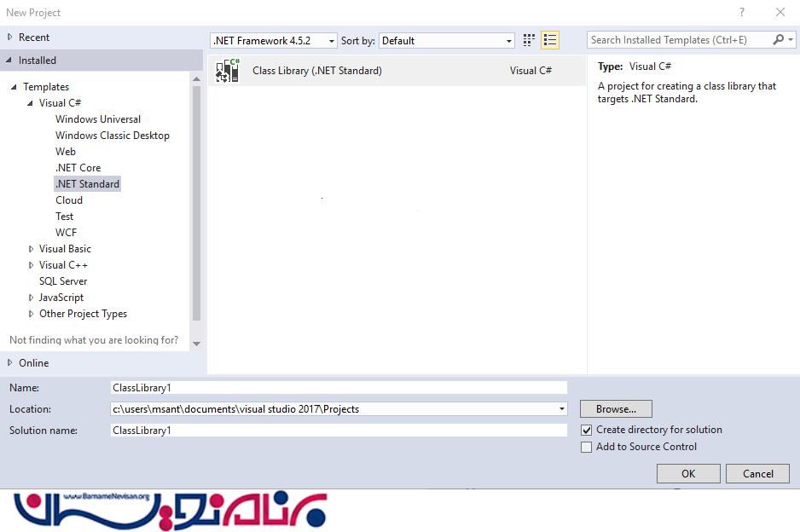Expand the JavaScript node
The width and height of the screenshot is (800, 532).
(31, 298)
